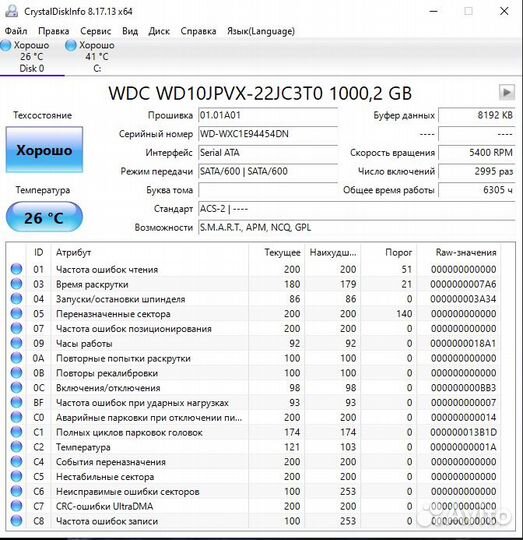523x540 pixels.
Task: Open the Вид menu
Action: tap(130, 31)
